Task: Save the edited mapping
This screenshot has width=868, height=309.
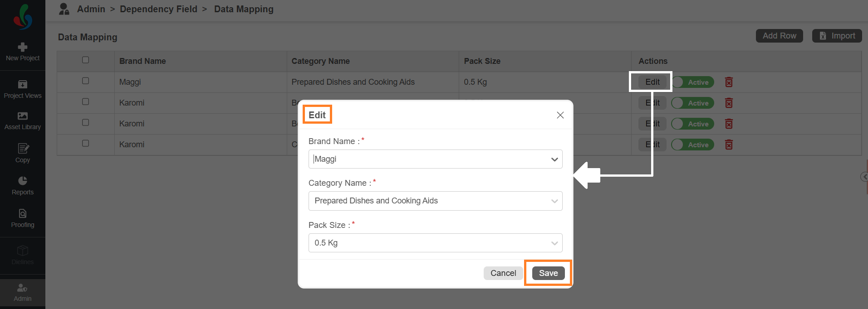Action: coord(548,273)
